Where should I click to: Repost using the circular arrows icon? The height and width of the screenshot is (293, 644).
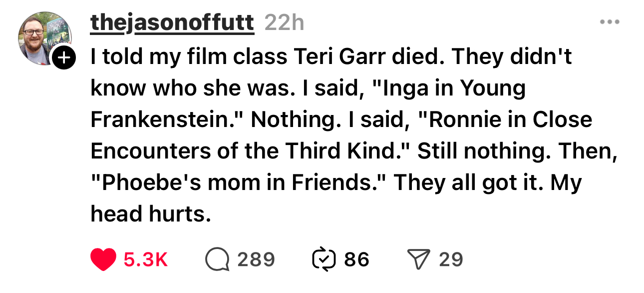(323, 259)
